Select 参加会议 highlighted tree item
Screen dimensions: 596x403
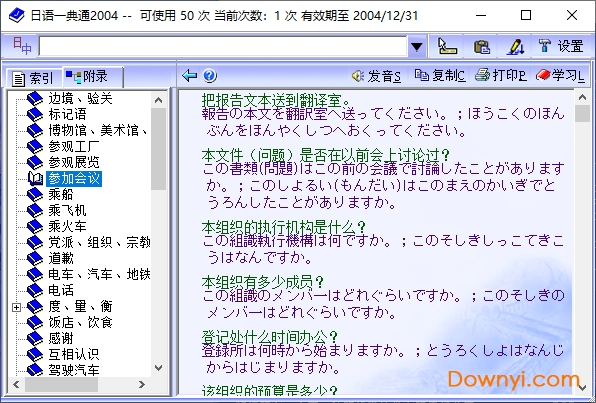tap(74, 178)
